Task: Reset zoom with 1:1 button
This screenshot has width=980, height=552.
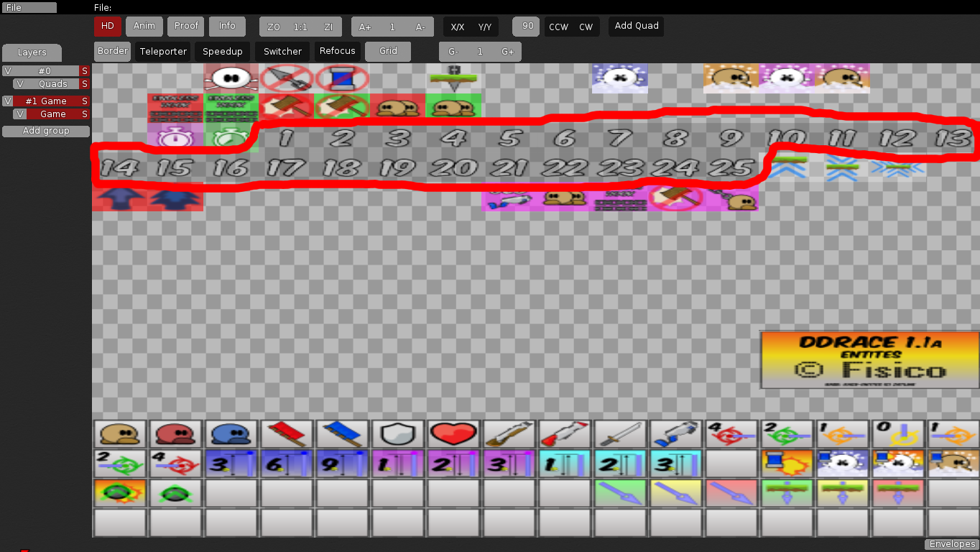Action: [300, 27]
